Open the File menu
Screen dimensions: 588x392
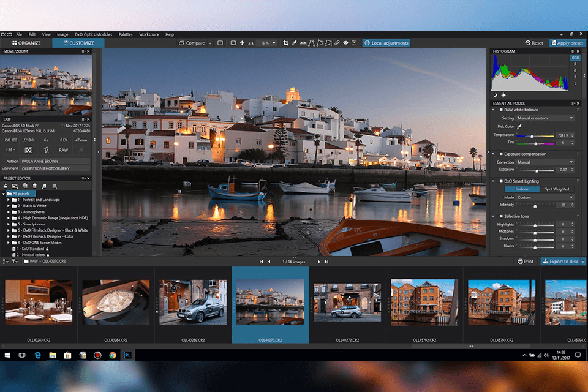pyautogui.click(x=19, y=34)
